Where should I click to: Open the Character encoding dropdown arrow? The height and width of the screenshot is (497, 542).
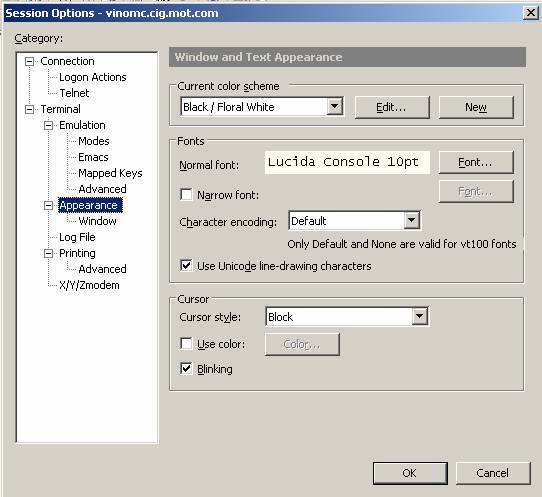click(x=411, y=221)
